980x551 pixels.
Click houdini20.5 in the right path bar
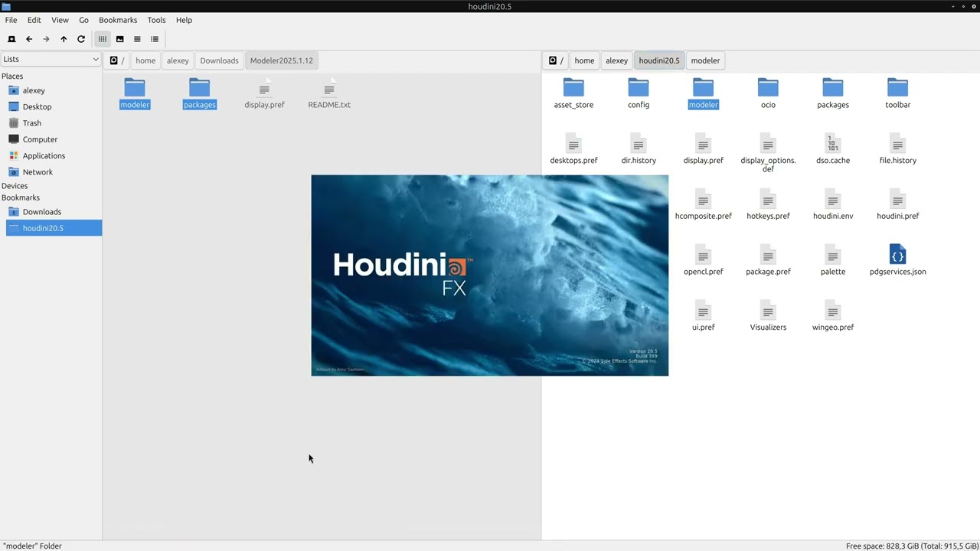coord(659,60)
